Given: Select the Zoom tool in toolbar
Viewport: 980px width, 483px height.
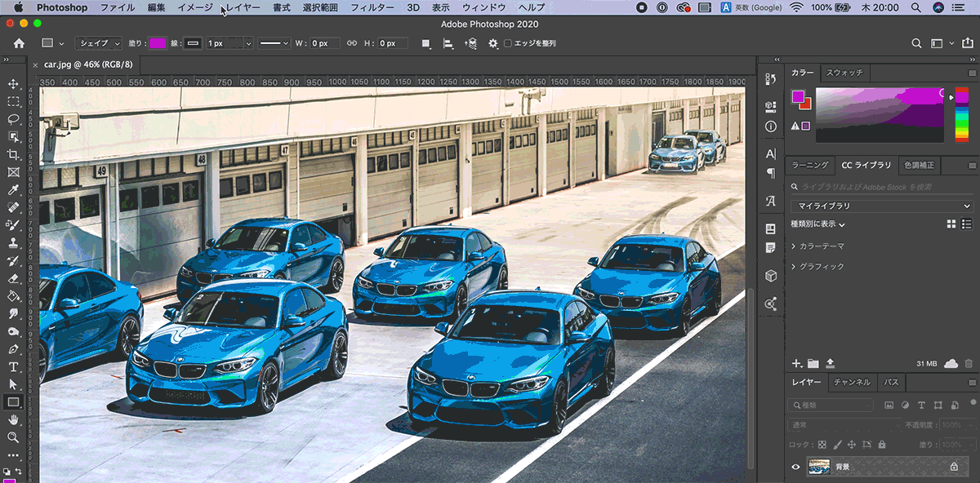Looking at the screenshot, I should tap(13, 437).
